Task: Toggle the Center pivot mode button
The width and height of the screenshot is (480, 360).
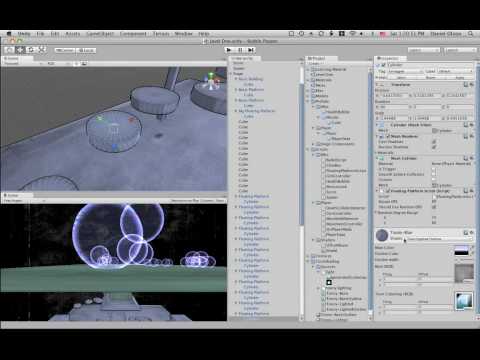Action: [x=65, y=50]
